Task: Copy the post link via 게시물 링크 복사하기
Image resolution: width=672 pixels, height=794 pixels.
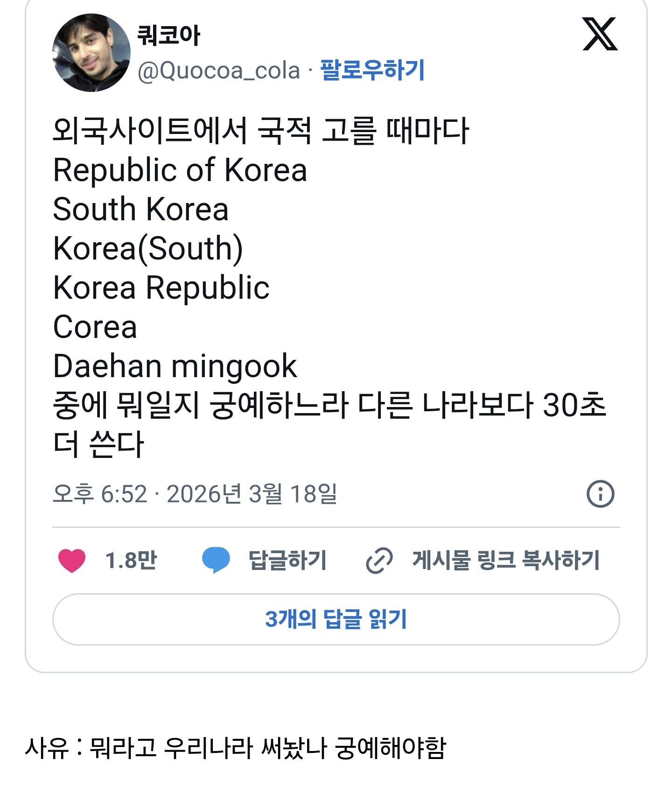Action: pos(505,560)
